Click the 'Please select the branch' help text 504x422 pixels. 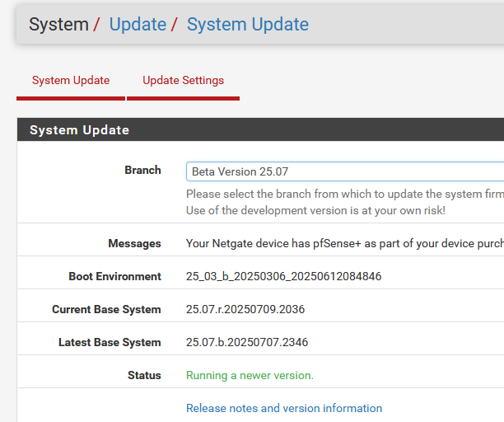[345, 194]
